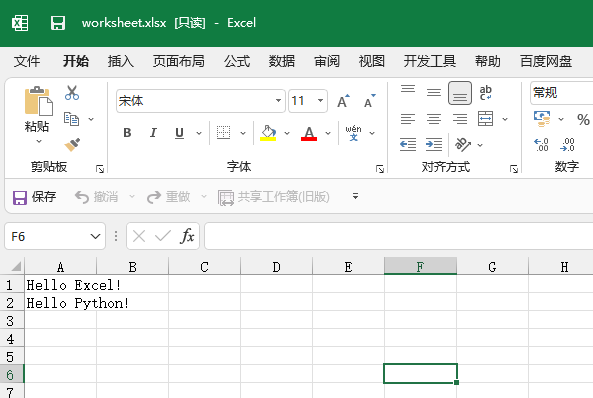Click the 重做 redo button

169,197
